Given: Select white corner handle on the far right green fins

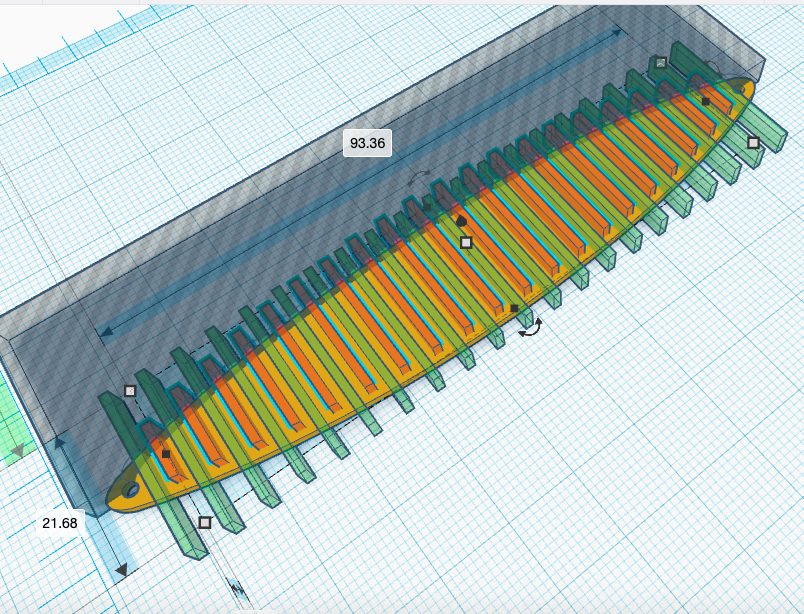Looking at the screenshot, I should click(x=753, y=143).
